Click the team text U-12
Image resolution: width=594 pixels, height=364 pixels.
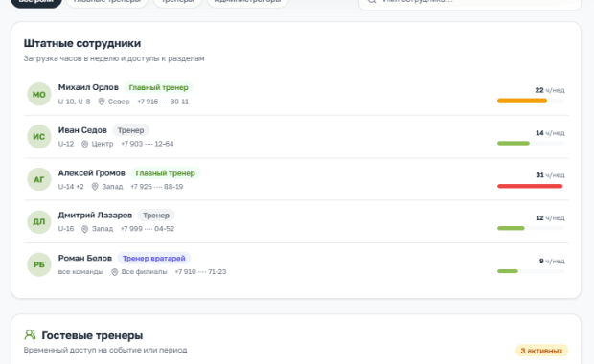66,144
